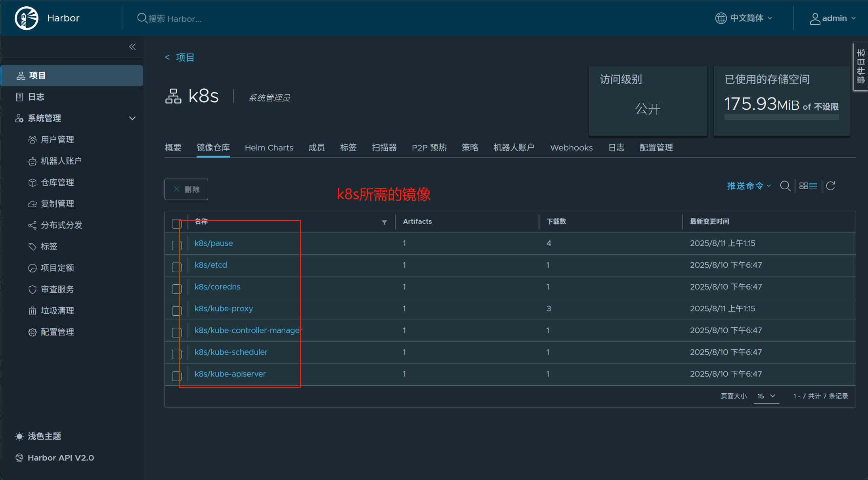Click the Harbor lighthouse logo
This screenshot has height=480, width=868.
click(x=27, y=18)
